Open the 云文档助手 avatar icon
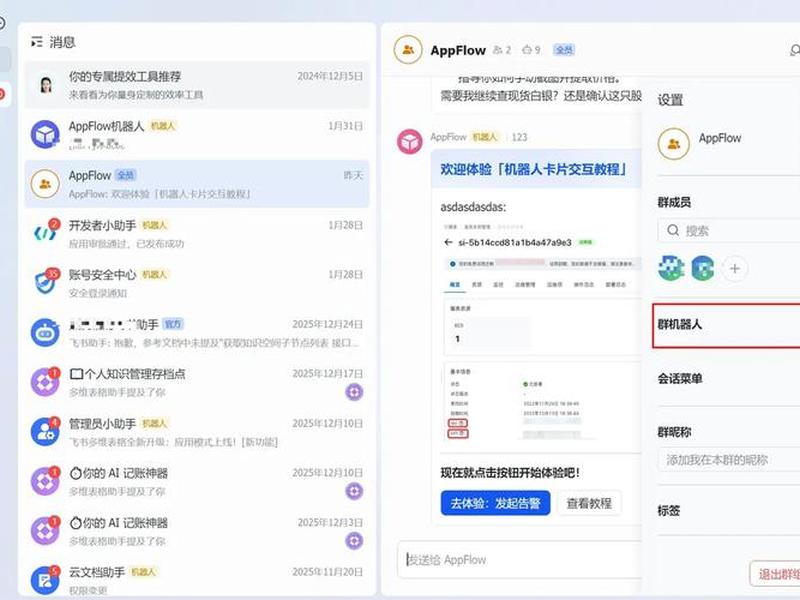Screen dimensions: 800x600 45,580
